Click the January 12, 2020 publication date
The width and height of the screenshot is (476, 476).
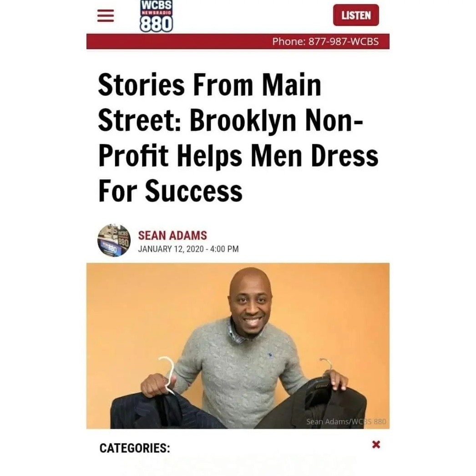pos(171,249)
